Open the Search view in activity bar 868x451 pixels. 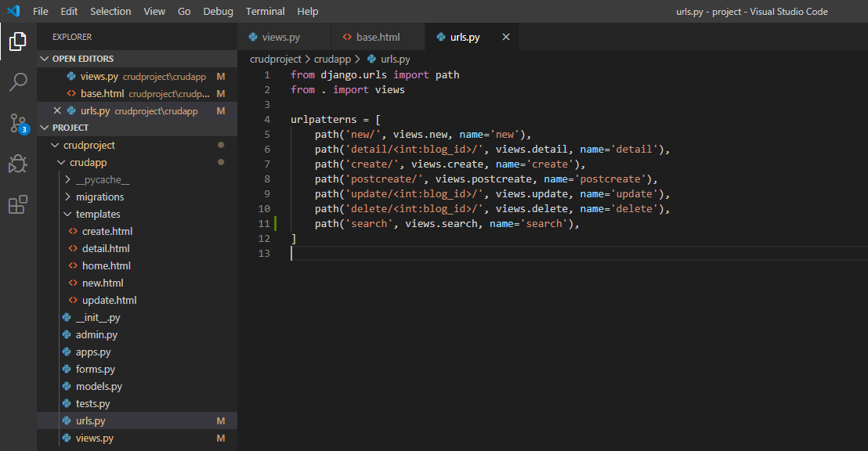click(18, 82)
